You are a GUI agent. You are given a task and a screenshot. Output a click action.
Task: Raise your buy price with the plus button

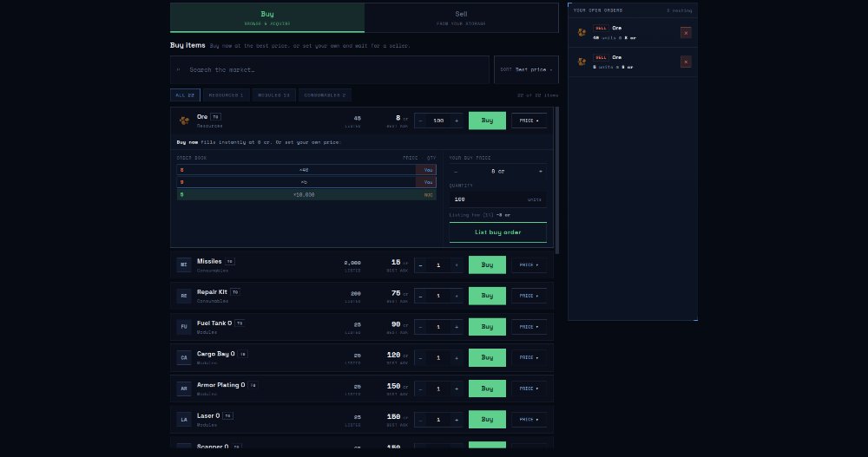[x=540, y=172]
